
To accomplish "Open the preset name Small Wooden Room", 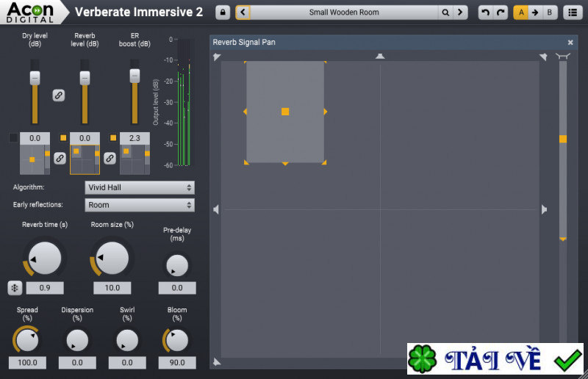I will 344,12.
